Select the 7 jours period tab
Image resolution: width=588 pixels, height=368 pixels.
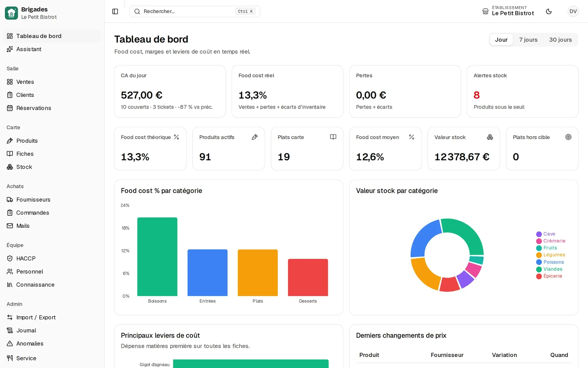pyautogui.click(x=528, y=40)
